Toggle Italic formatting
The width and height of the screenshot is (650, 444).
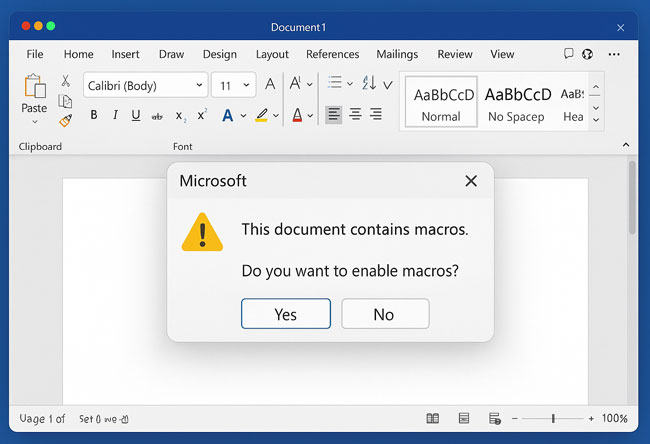tap(116, 115)
